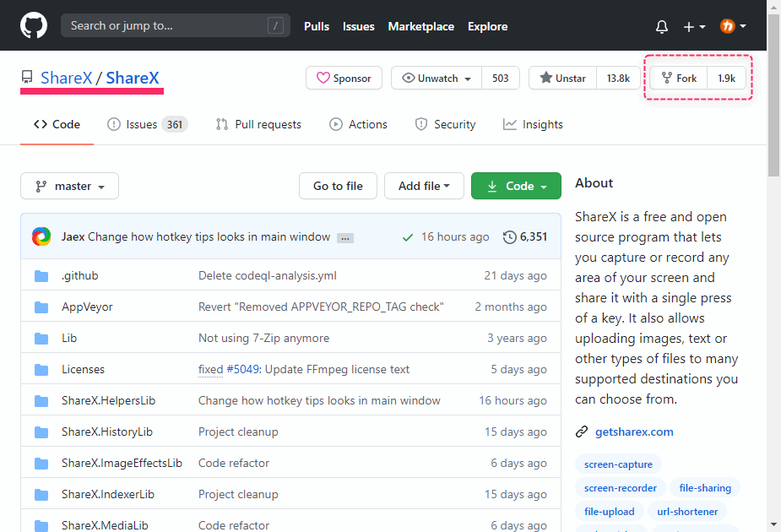Open Jaex author link
This screenshot has width=781, height=532.
tap(73, 236)
